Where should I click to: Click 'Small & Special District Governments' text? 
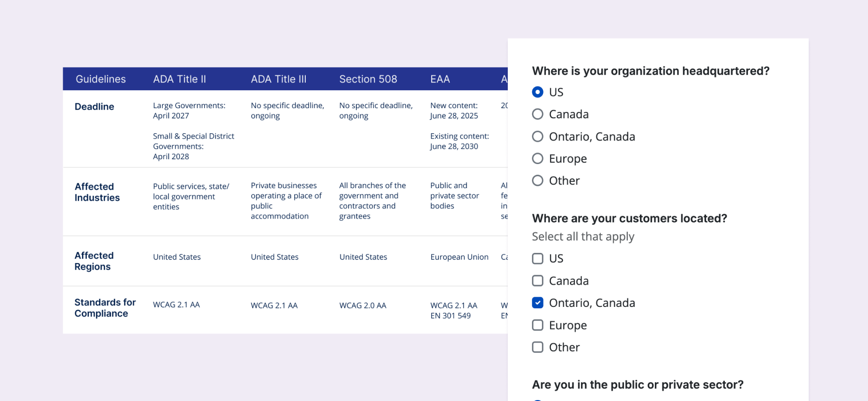(193, 141)
